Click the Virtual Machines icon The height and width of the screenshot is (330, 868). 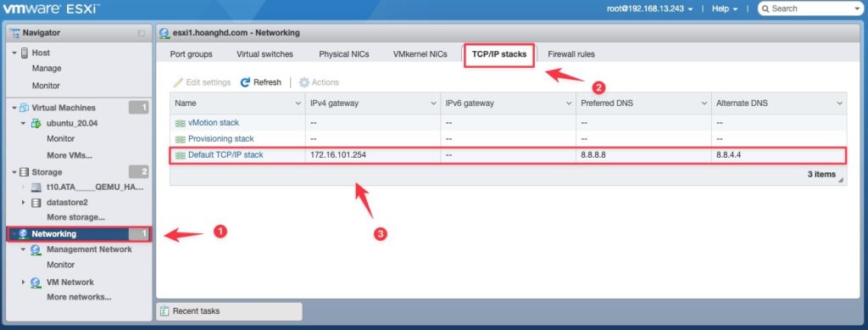coord(25,108)
